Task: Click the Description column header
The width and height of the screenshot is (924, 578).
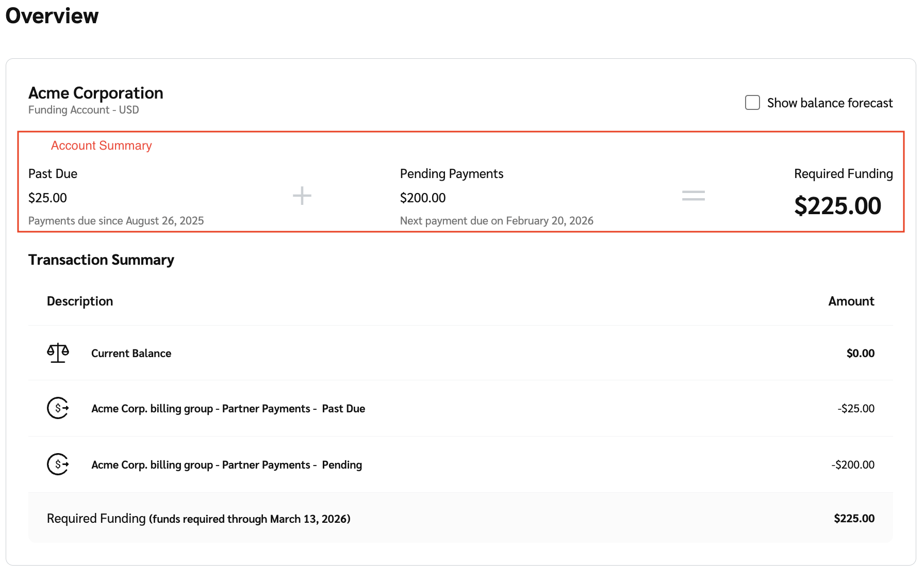Action: point(80,301)
